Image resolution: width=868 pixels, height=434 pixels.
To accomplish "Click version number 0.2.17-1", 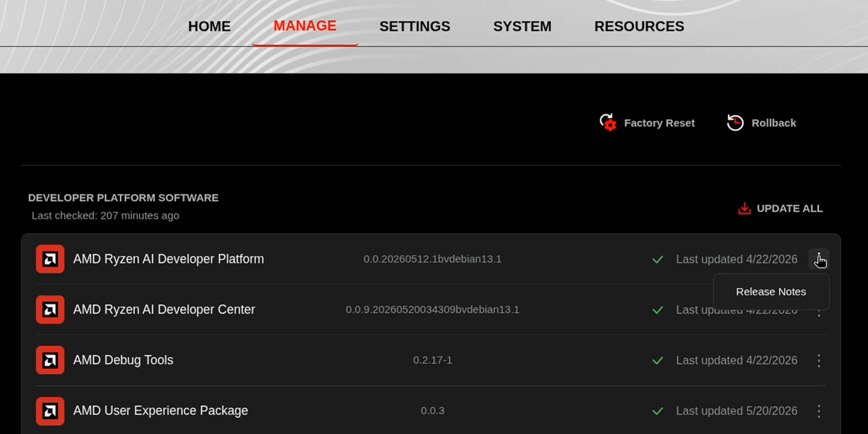I will (433, 360).
